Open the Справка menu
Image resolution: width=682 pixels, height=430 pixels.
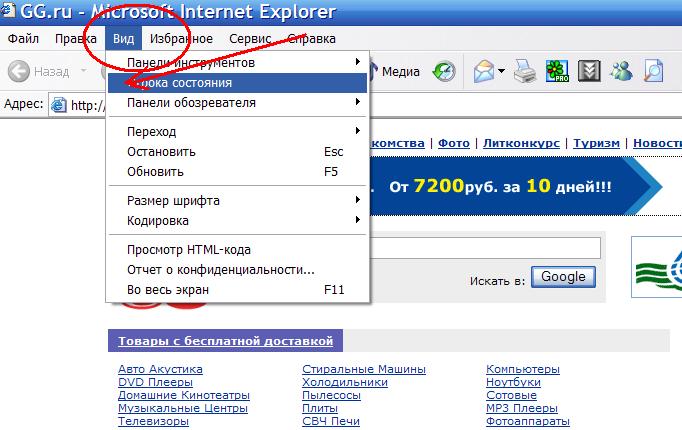pyautogui.click(x=311, y=39)
